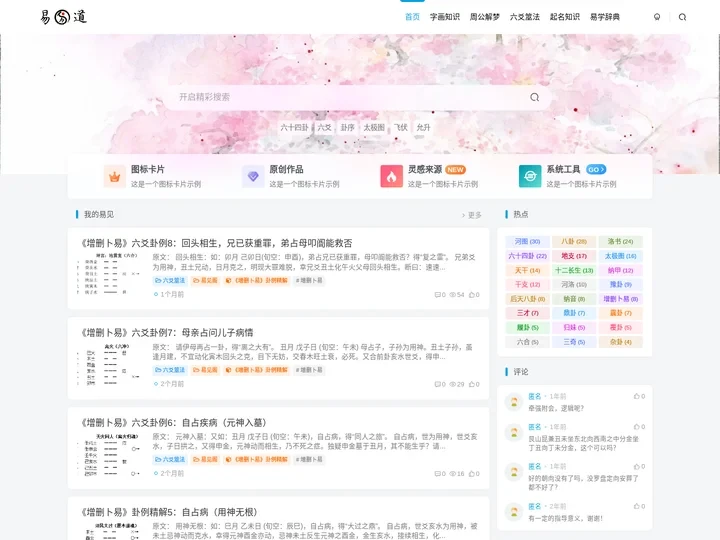Click avatar of comment starting 艮山昆兼丑未
The height and width of the screenshot is (540, 720).
(514, 432)
